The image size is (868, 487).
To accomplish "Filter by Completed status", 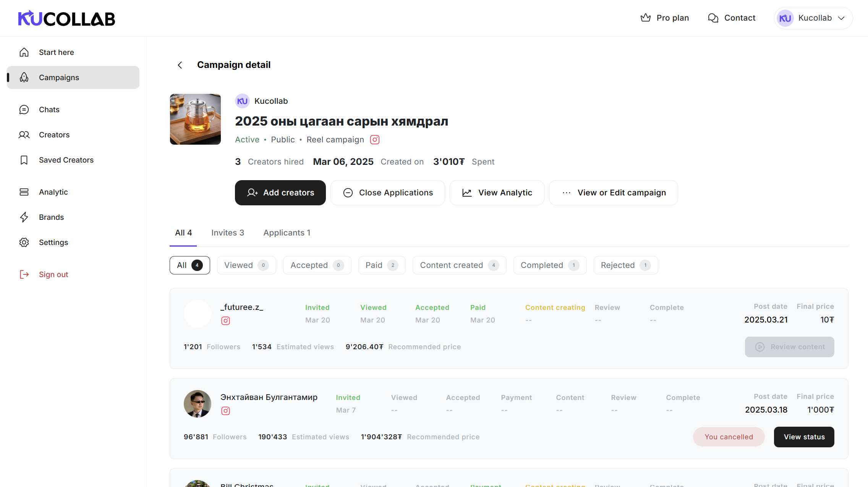I will [550, 265].
